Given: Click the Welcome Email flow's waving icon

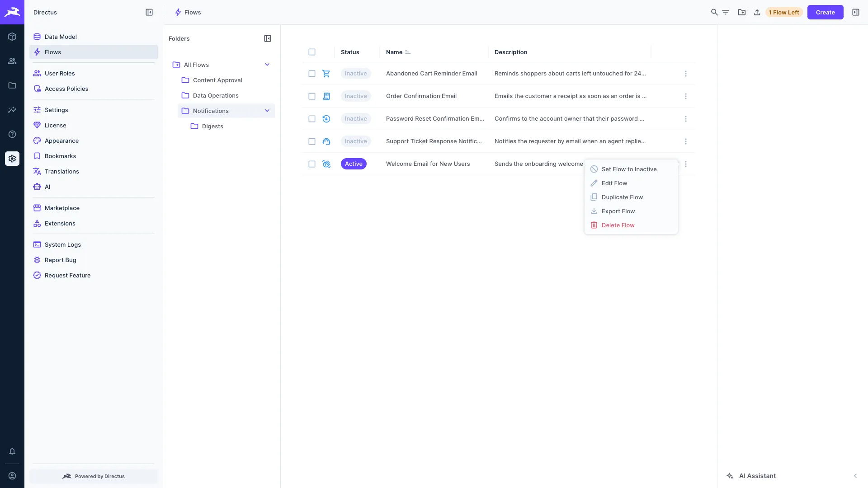Looking at the screenshot, I should 326,164.
